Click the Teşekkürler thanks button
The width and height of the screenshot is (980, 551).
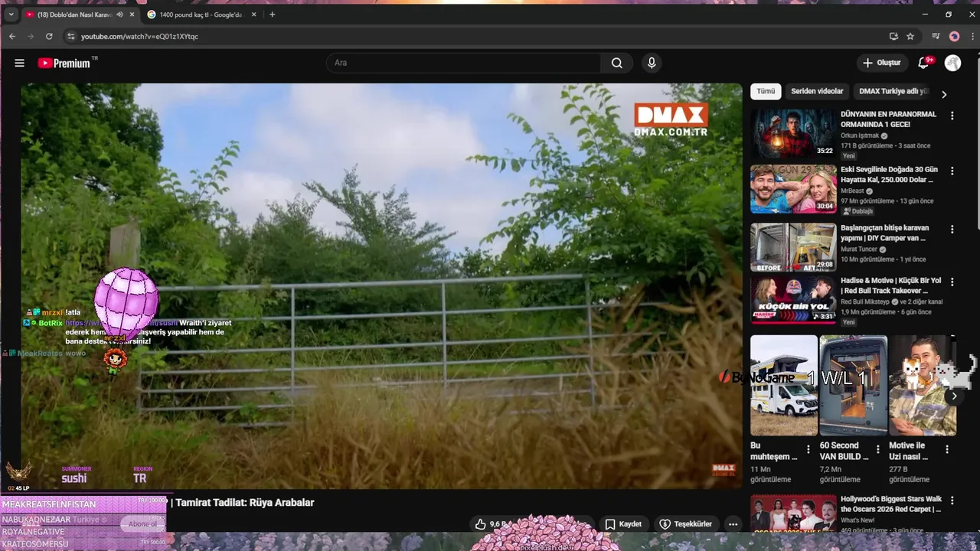pyautogui.click(x=685, y=524)
